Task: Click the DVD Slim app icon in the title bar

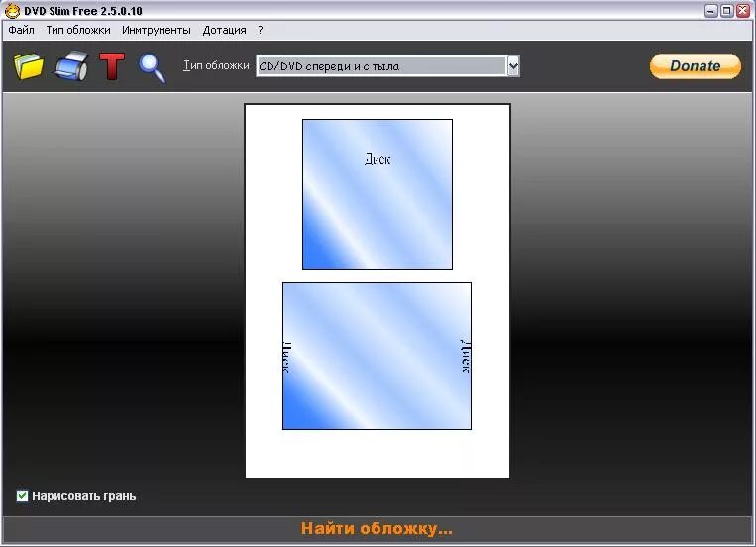Action: 12,10
